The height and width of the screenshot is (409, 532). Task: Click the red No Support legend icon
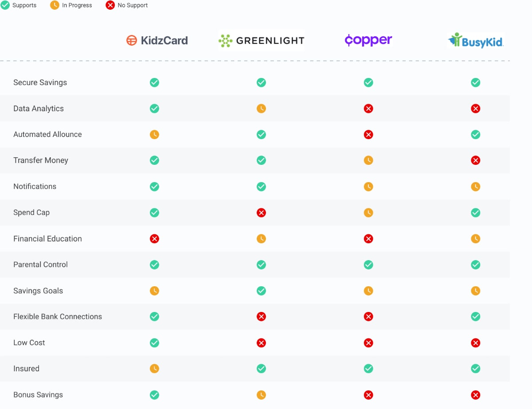tap(110, 5)
